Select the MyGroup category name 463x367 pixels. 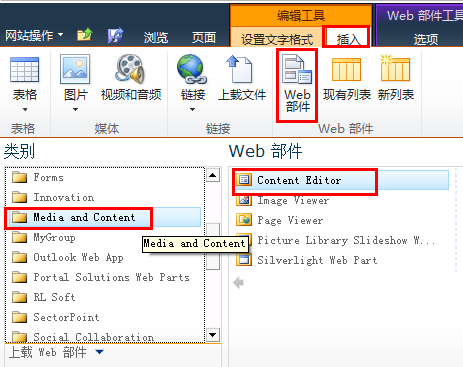click(x=54, y=237)
